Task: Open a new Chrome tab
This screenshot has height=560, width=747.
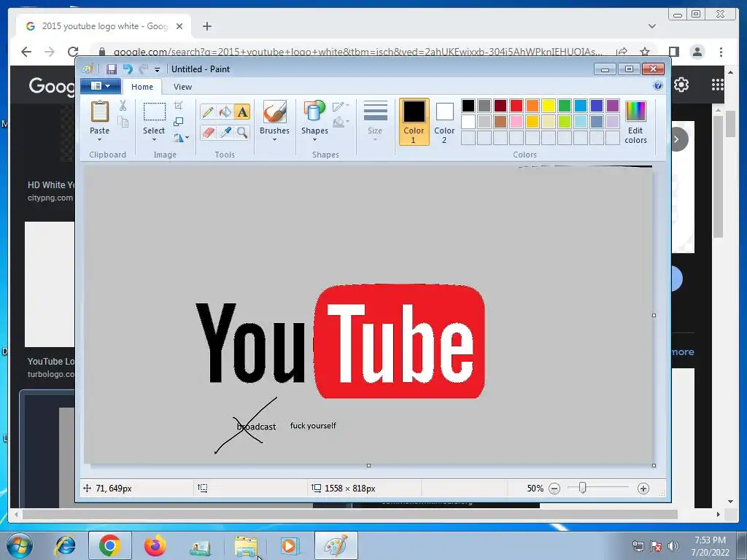Action: 206,26
